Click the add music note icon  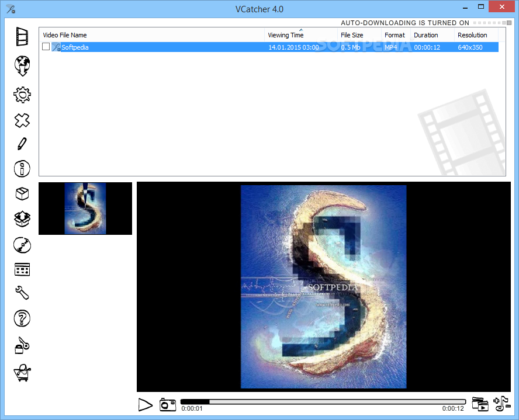click(x=502, y=404)
